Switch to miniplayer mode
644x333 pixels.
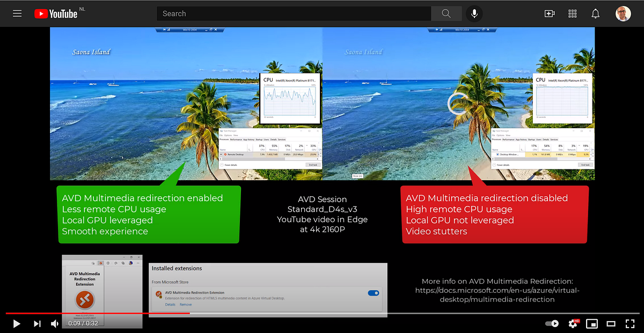click(591, 323)
